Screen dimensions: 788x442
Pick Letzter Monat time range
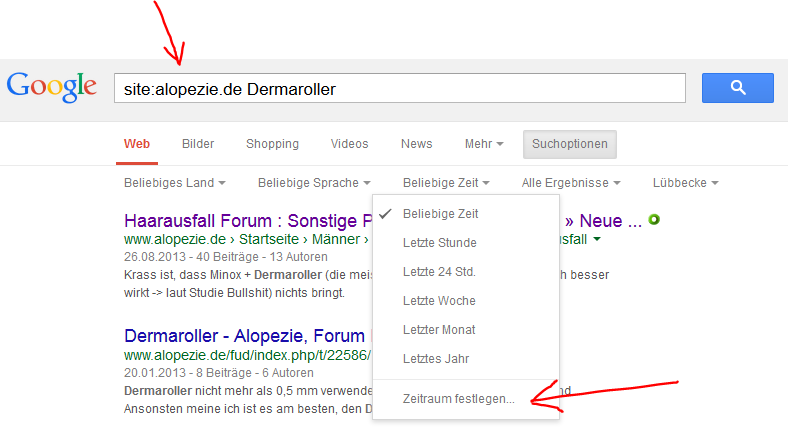(x=439, y=330)
